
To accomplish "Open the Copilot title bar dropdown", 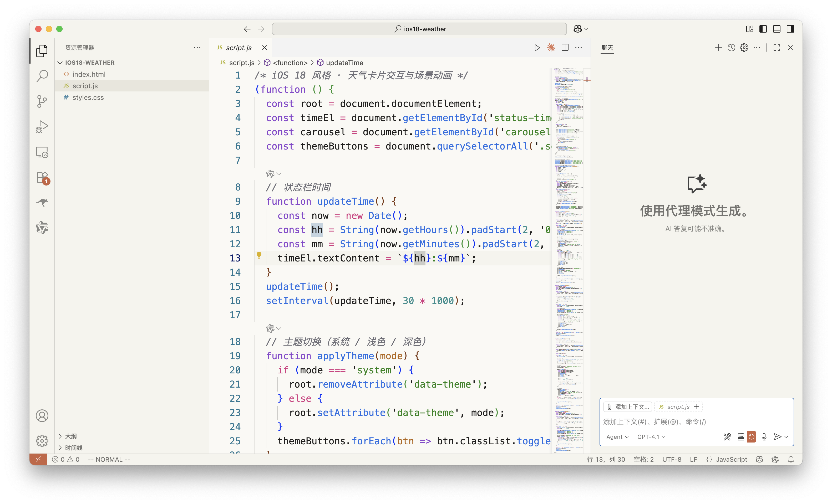I will tap(581, 29).
